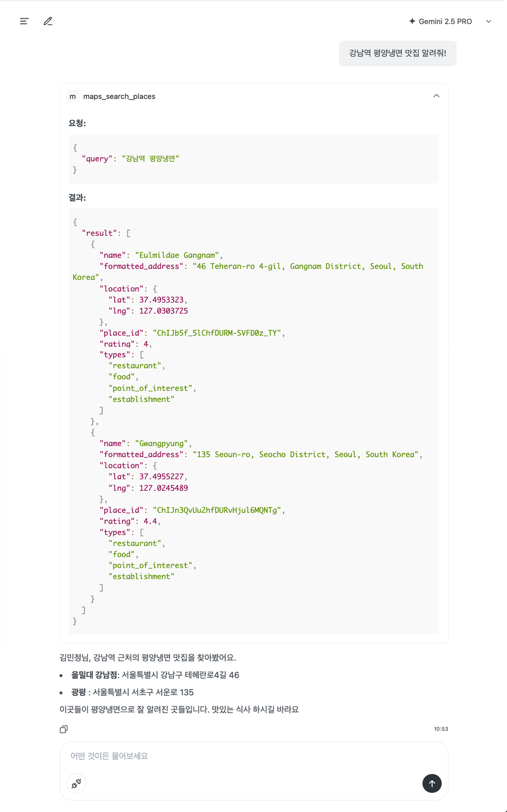Open the sidebar menu icon
This screenshot has width=507, height=812.
pos(24,21)
